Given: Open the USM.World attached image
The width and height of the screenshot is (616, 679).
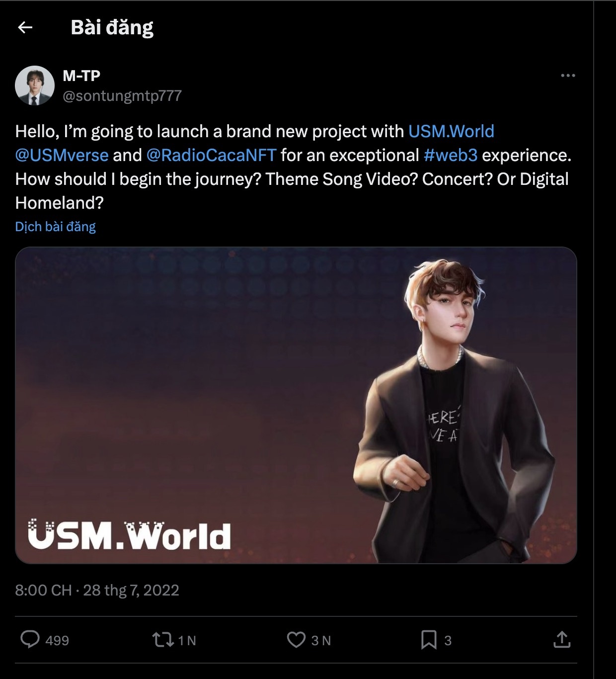Looking at the screenshot, I should click(x=296, y=405).
